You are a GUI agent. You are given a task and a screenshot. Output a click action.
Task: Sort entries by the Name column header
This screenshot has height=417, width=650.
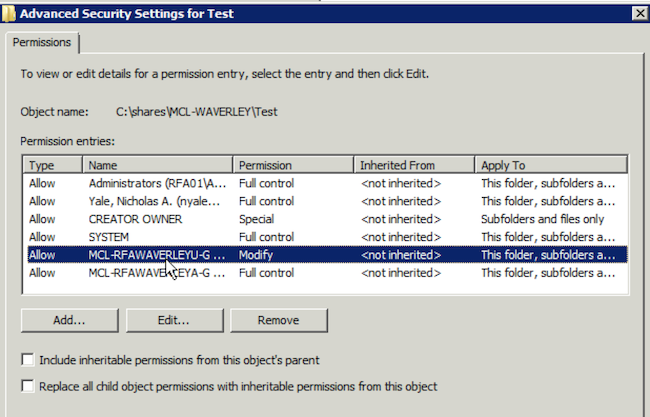[x=158, y=165]
